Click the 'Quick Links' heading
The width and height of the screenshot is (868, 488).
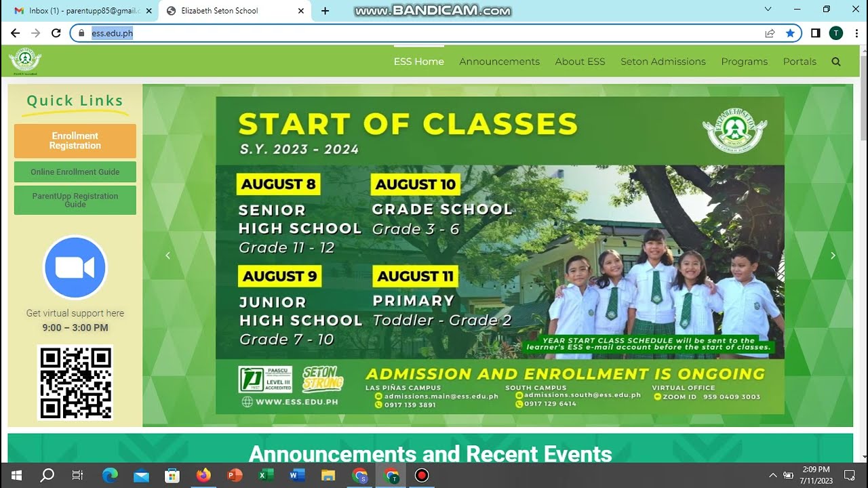coord(75,101)
